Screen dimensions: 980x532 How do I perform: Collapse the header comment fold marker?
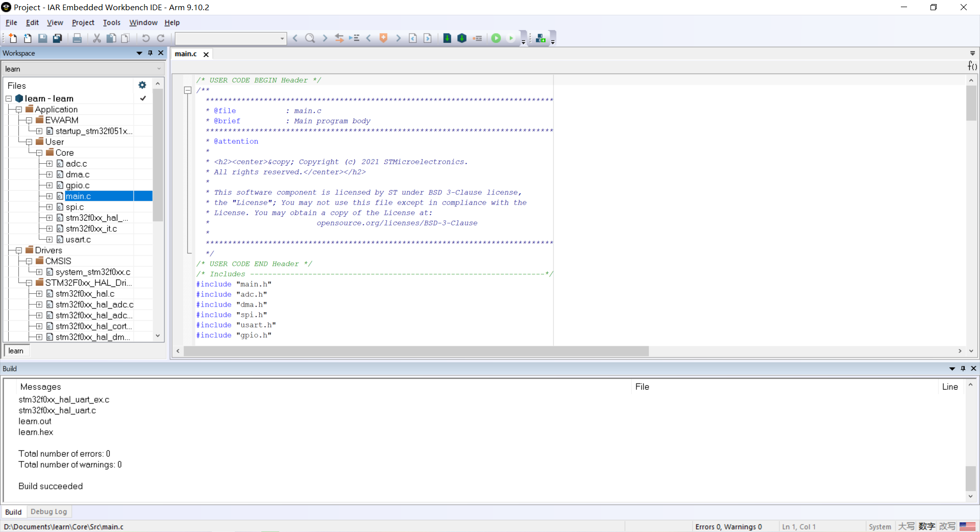click(x=188, y=90)
